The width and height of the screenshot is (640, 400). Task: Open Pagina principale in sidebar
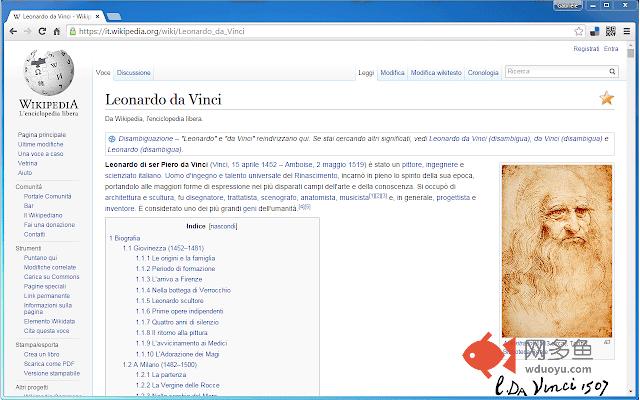pyautogui.click(x=42, y=135)
